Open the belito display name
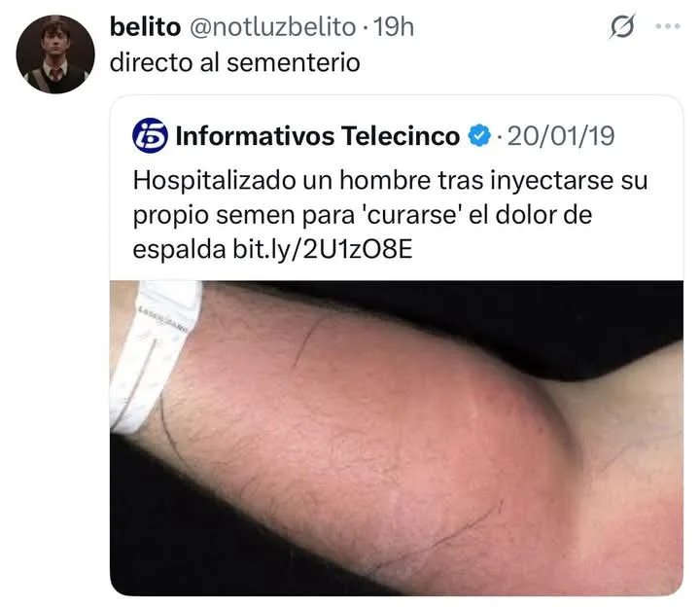Image resolution: width=700 pixels, height=607 pixels. (x=145, y=27)
